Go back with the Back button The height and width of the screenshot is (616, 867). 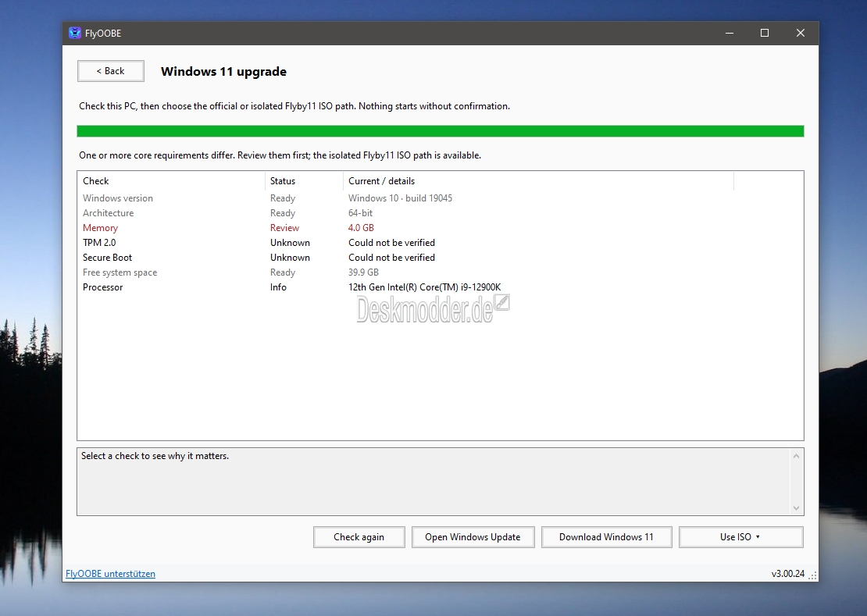pyautogui.click(x=111, y=71)
